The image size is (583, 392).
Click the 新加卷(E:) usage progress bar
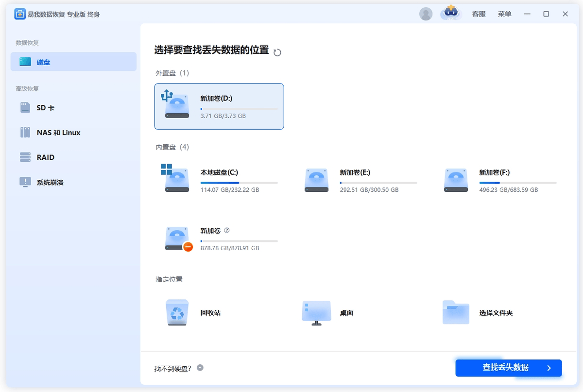pos(378,183)
